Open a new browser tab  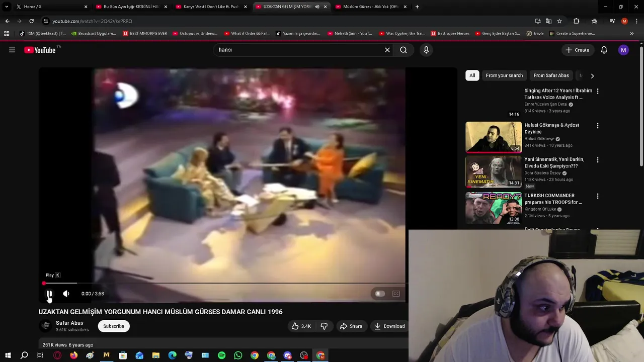417,7
